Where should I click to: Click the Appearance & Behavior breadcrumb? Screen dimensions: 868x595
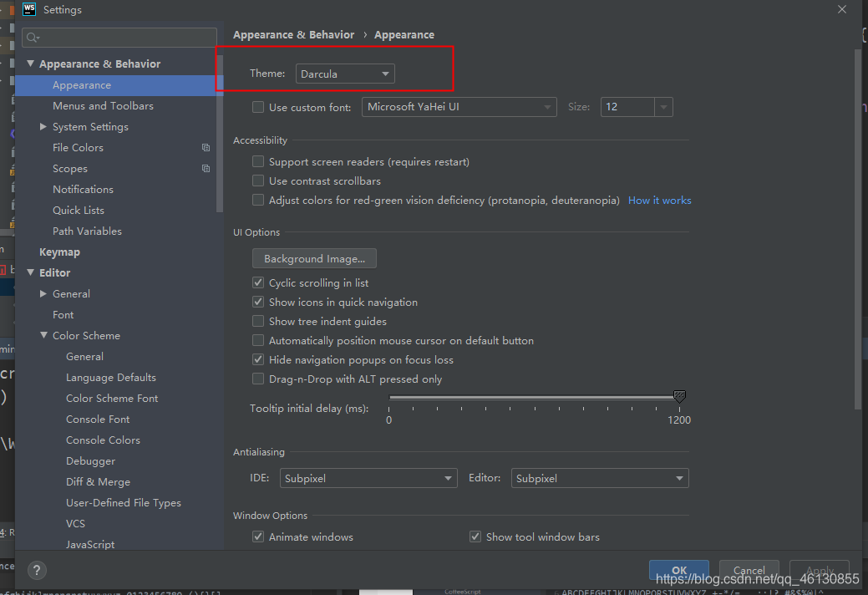pos(293,35)
